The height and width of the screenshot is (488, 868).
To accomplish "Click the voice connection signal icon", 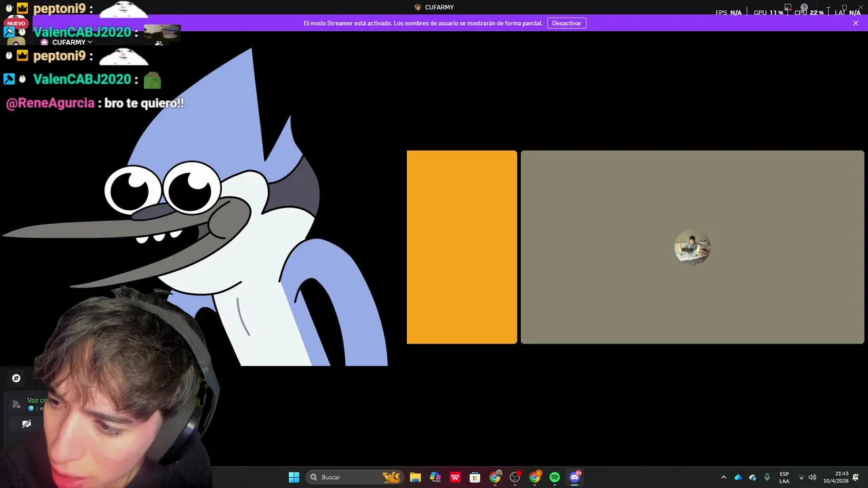I will tap(16, 404).
